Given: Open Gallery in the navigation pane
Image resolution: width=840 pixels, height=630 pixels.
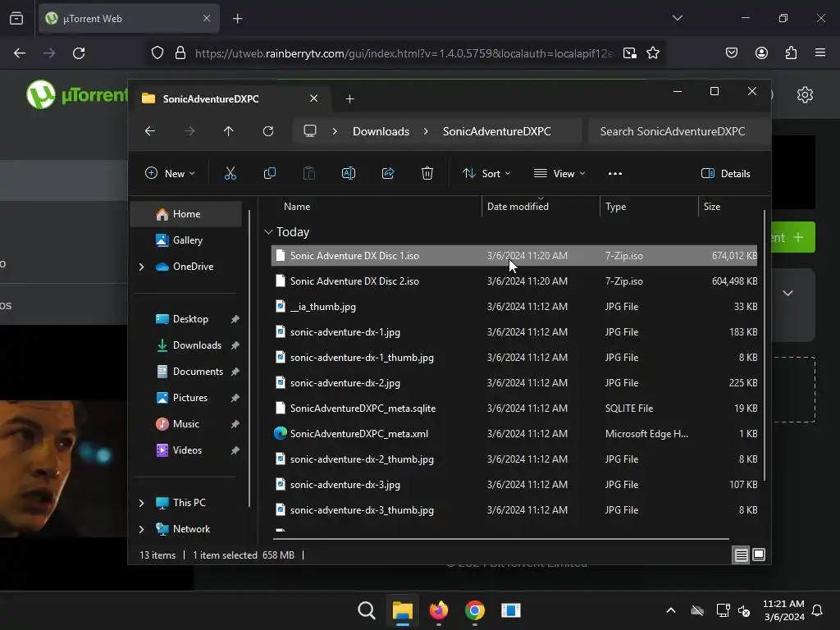Looking at the screenshot, I should [186, 240].
